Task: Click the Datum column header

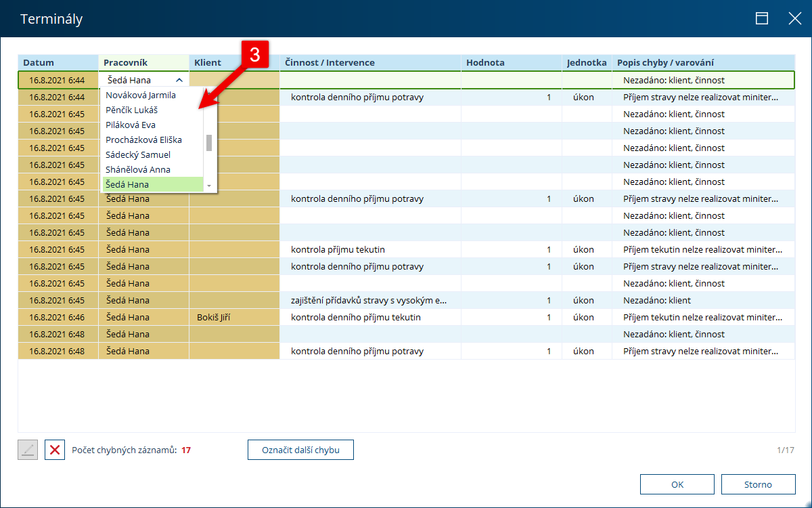Action: tap(58, 63)
